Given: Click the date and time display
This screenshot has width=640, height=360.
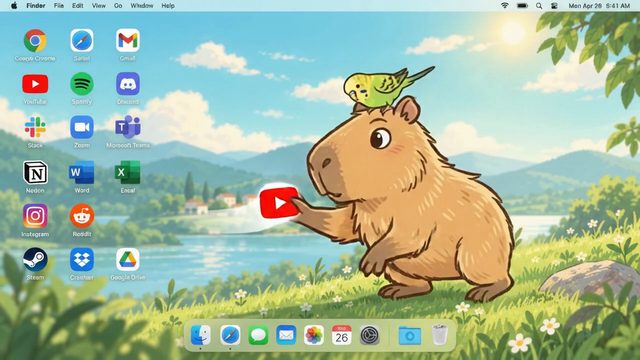Looking at the screenshot, I should tap(599, 6).
